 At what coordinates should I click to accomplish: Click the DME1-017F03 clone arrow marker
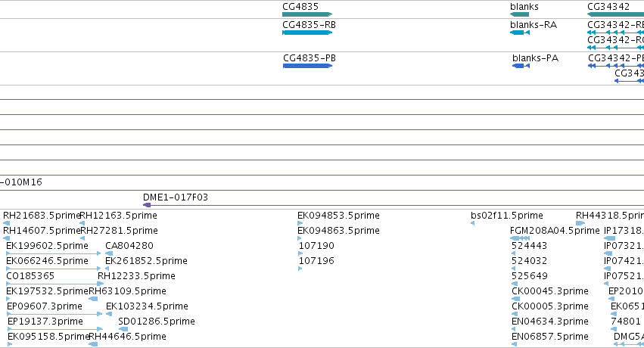tap(147, 205)
